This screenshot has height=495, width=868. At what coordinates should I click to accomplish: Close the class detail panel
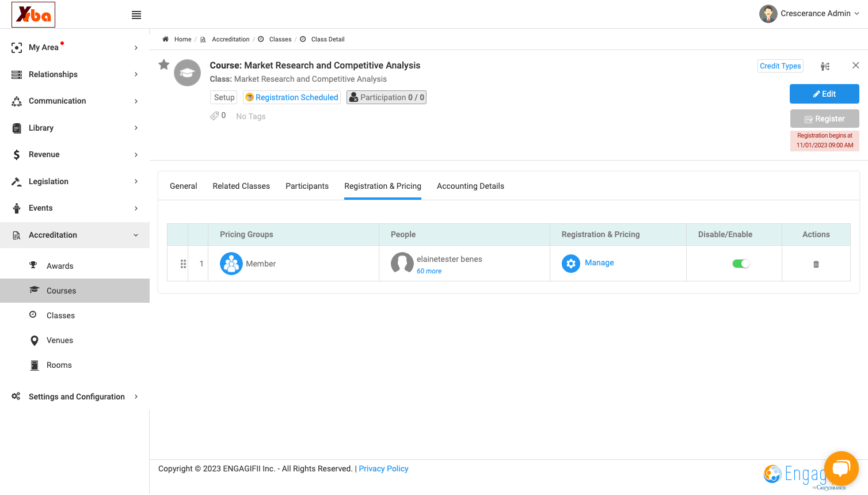tap(856, 66)
